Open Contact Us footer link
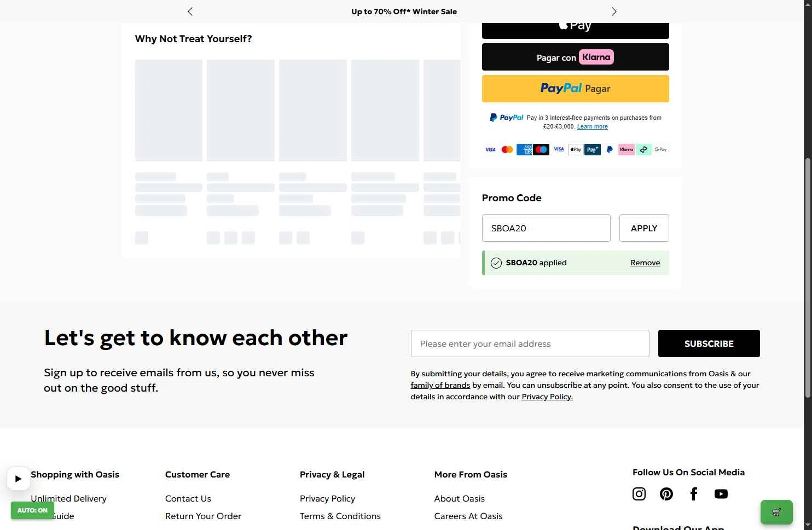Image resolution: width=812 pixels, height=530 pixels. [188, 498]
